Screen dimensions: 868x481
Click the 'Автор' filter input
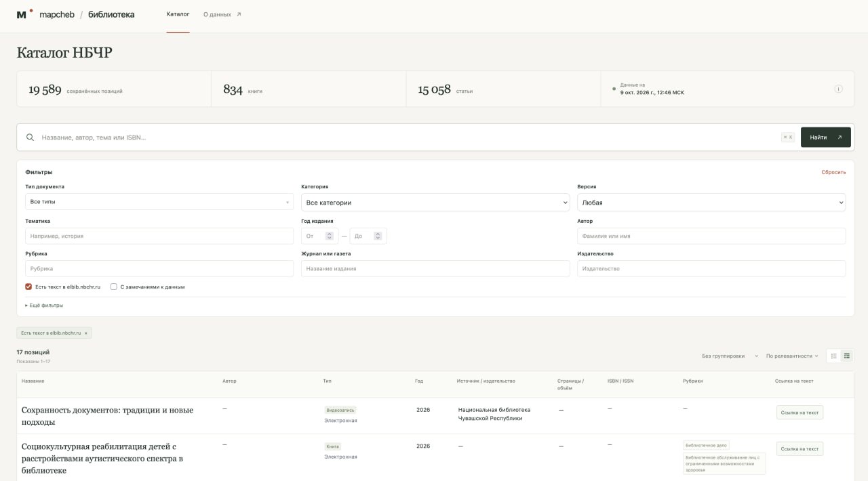click(x=711, y=236)
